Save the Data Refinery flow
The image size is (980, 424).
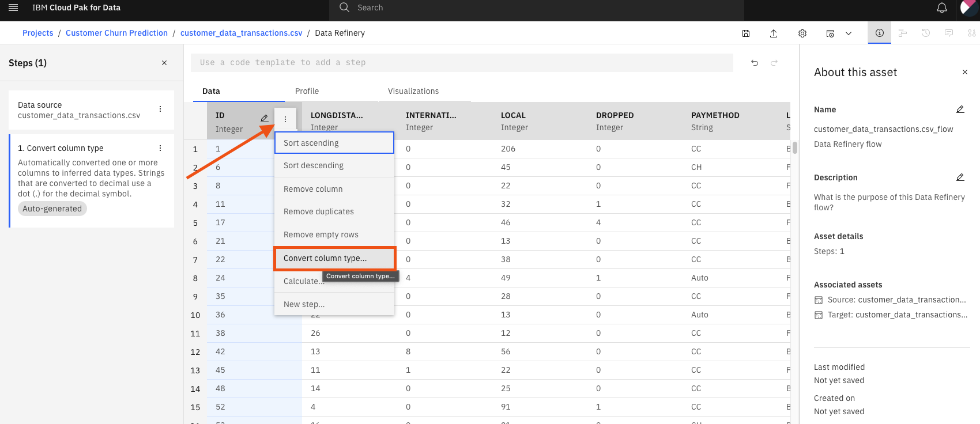coord(746,33)
